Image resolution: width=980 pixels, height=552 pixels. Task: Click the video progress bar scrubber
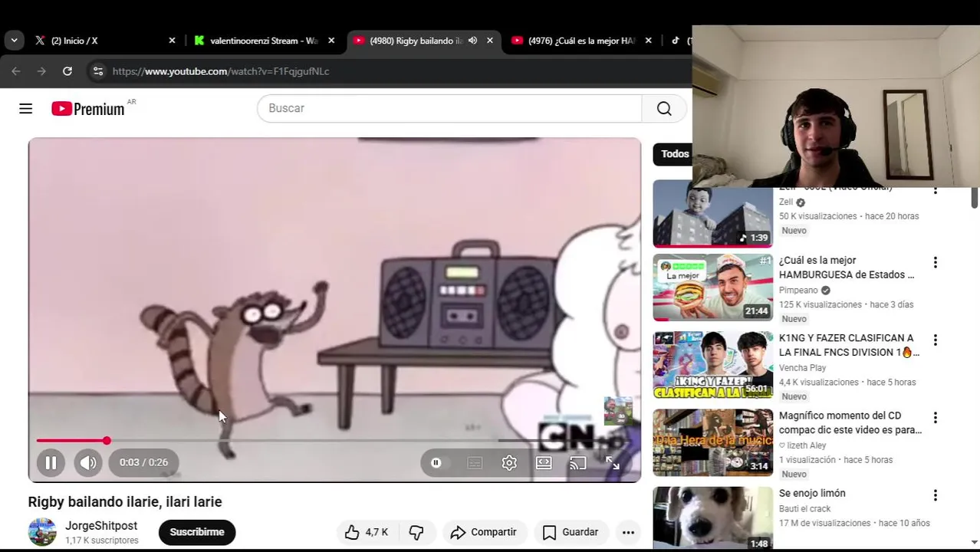(107, 441)
